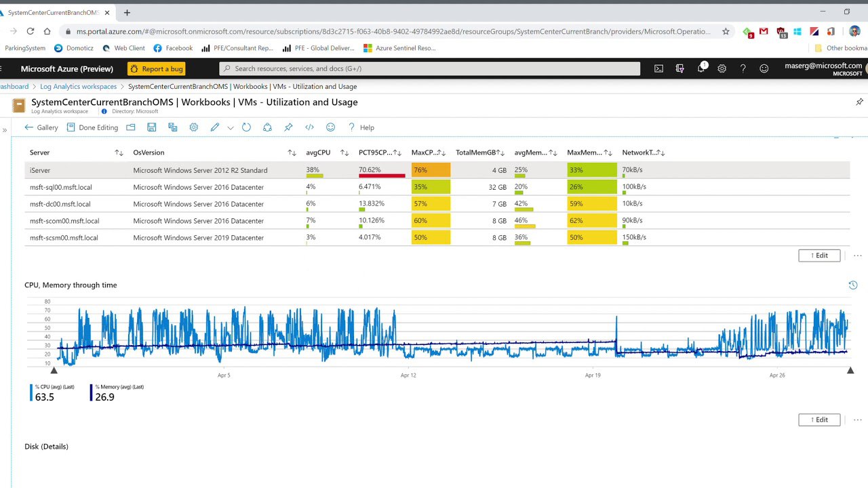Open the ellipsis menu beside the chart Edit button

click(858, 420)
